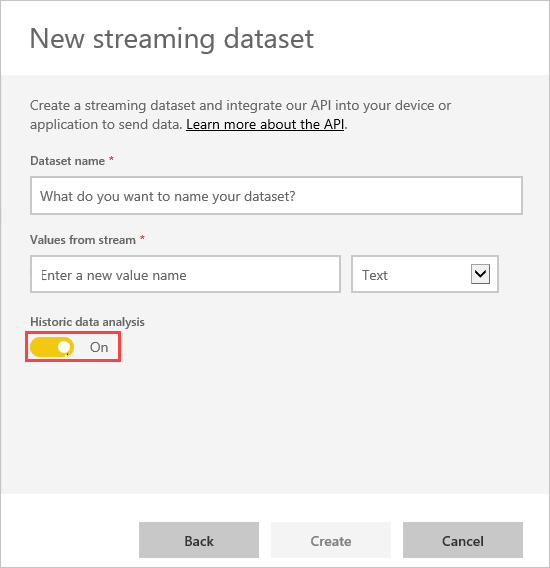Click the 'Enter a new value name' field
The width and height of the screenshot is (550, 568).
coord(185,274)
